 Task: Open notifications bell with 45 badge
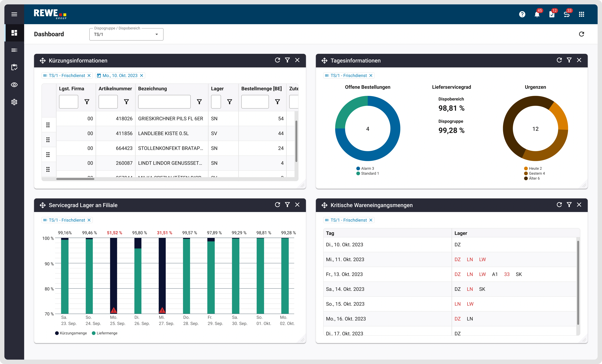537,14
